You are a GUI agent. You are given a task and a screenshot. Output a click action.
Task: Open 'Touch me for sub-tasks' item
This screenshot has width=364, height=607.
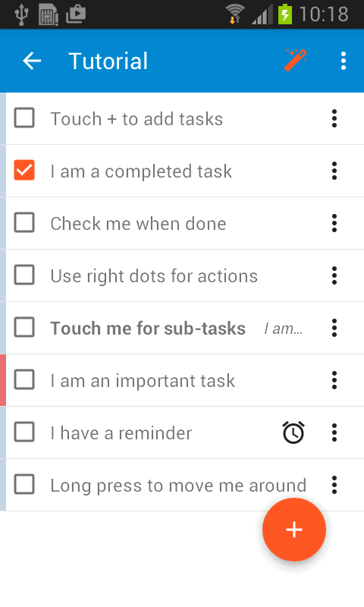tap(148, 329)
